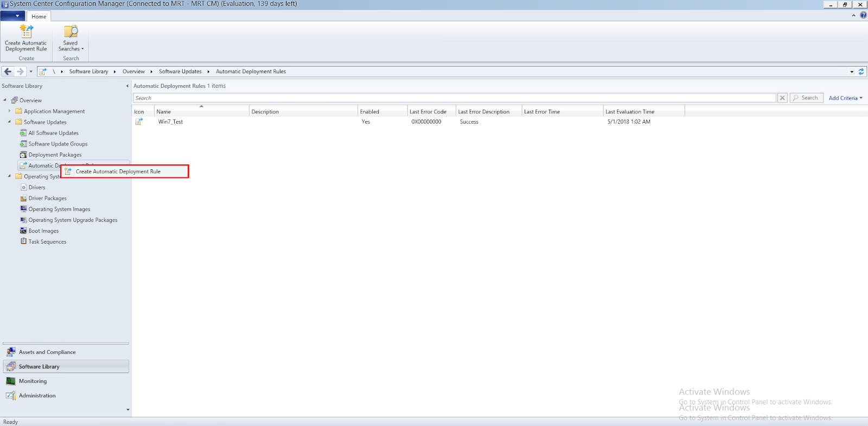The width and height of the screenshot is (868, 426).
Task: Collapse the Software Updates tree node
Action: [x=9, y=122]
